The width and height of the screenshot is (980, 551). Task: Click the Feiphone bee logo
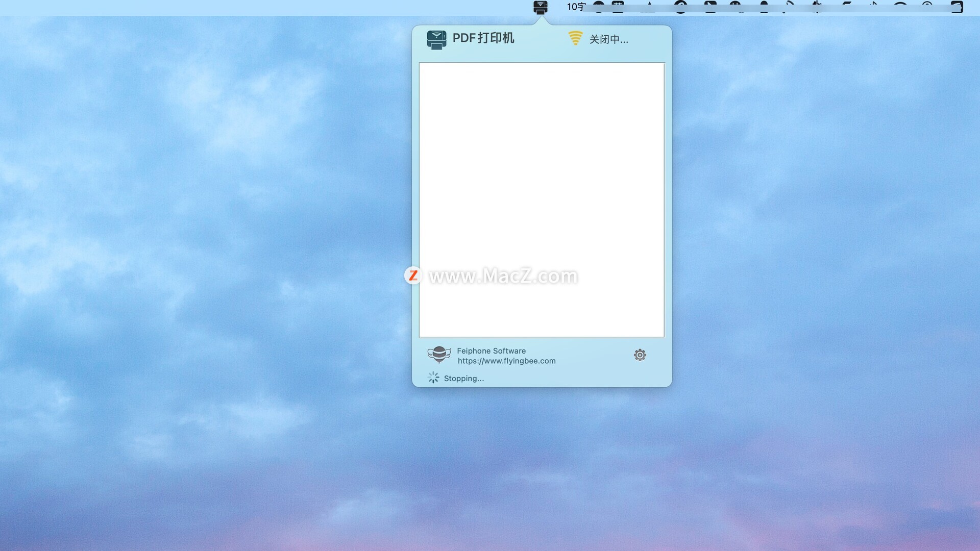pyautogui.click(x=439, y=355)
